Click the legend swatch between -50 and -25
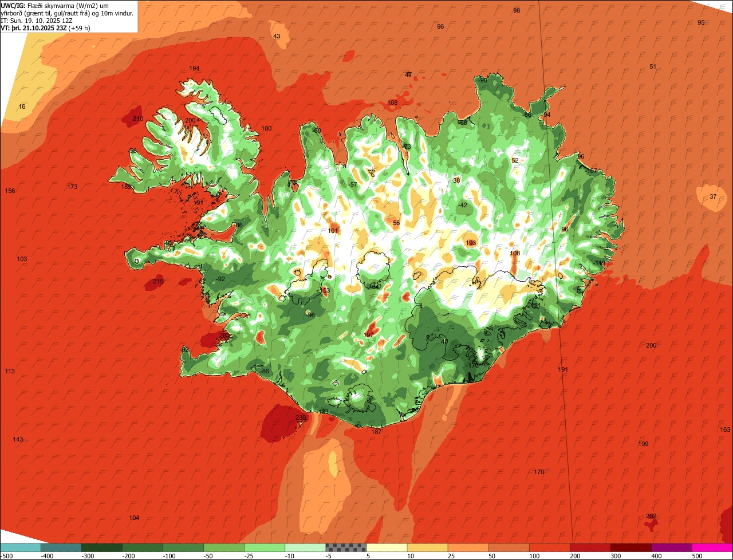Screen dimensions: 733x560 click(x=224, y=547)
